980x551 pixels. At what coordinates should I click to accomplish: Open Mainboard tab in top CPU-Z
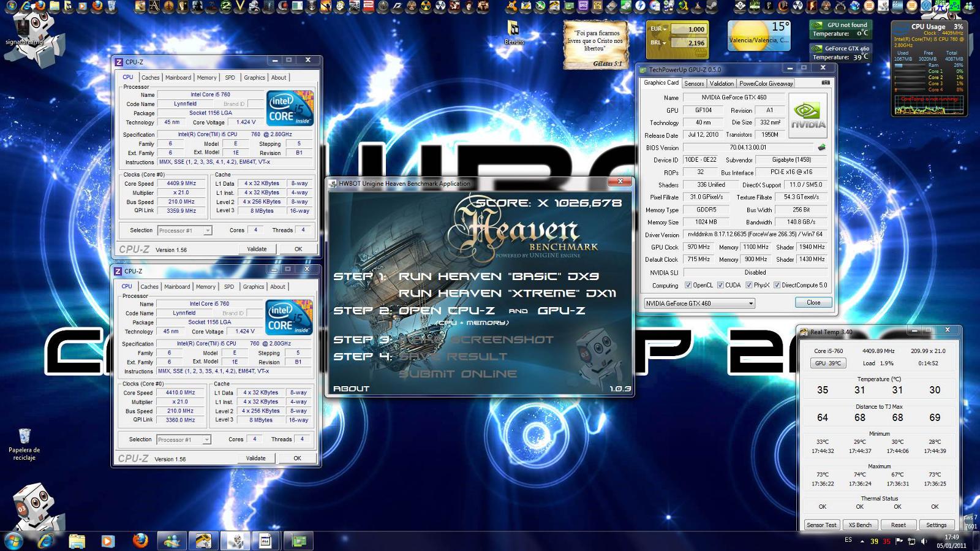(x=178, y=78)
